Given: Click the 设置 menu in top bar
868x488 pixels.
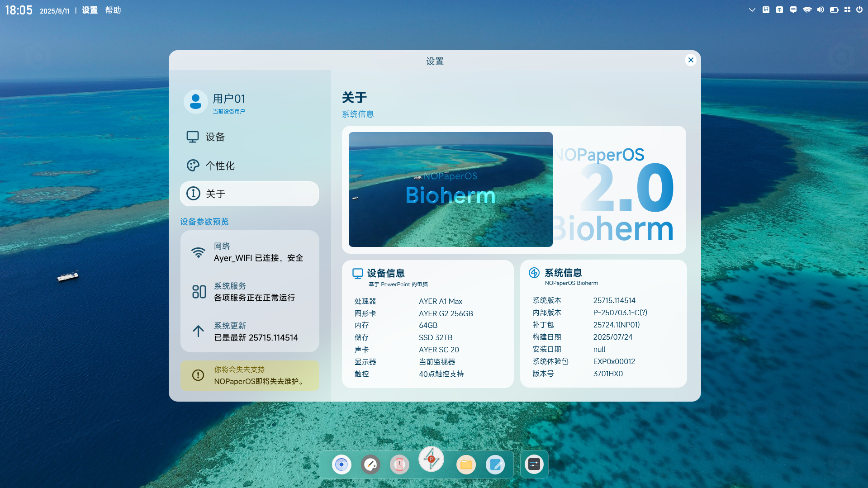Looking at the screenshot, I should pyautogui.click(x=90, y=10).
